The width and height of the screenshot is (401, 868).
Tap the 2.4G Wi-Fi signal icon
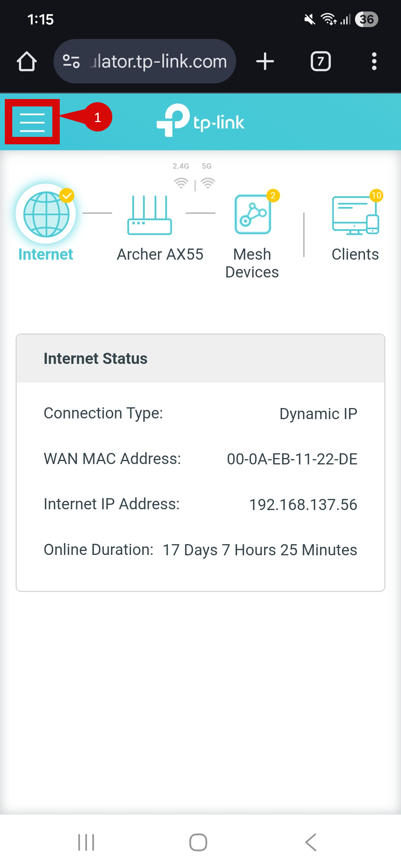181,183
